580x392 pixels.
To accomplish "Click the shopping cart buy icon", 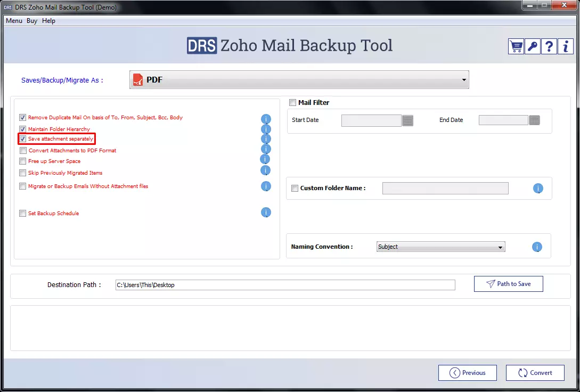I will (516, 46).
